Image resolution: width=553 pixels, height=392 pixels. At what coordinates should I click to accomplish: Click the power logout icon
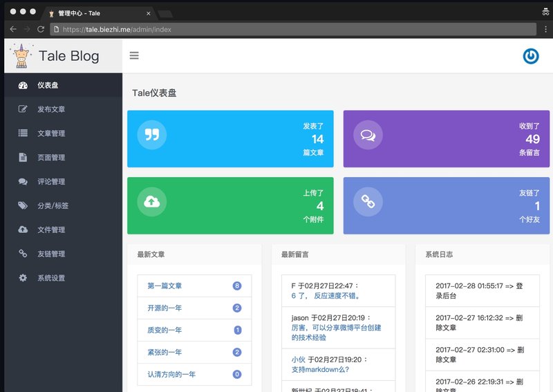click(x=531, y=56)
